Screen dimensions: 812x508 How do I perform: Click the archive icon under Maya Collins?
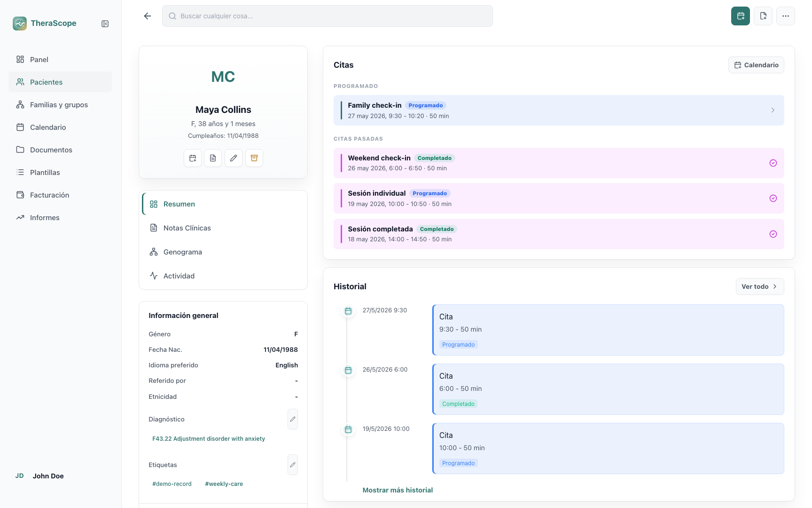pos(254,158)
